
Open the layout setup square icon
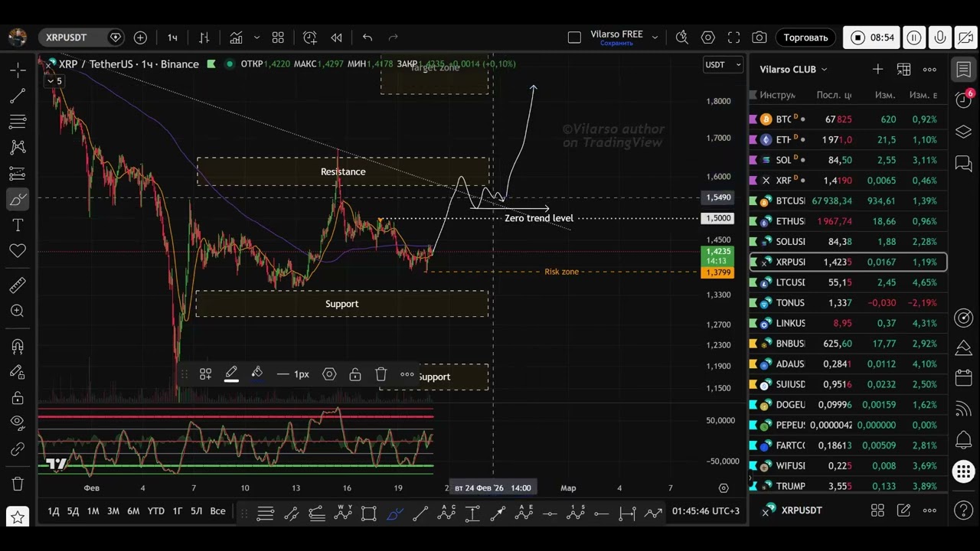click(574, 37)
